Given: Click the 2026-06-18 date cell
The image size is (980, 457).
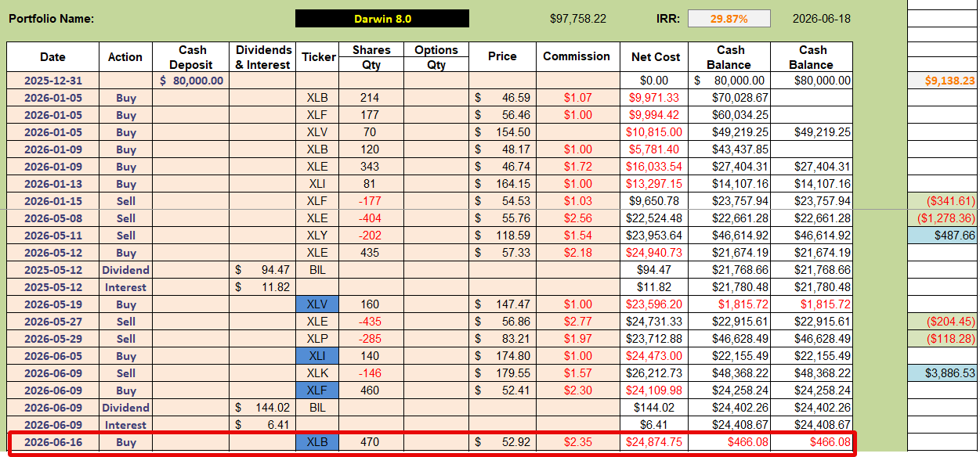Looking at the screenshot, I should pyautogui.click(x=820, y=19).
